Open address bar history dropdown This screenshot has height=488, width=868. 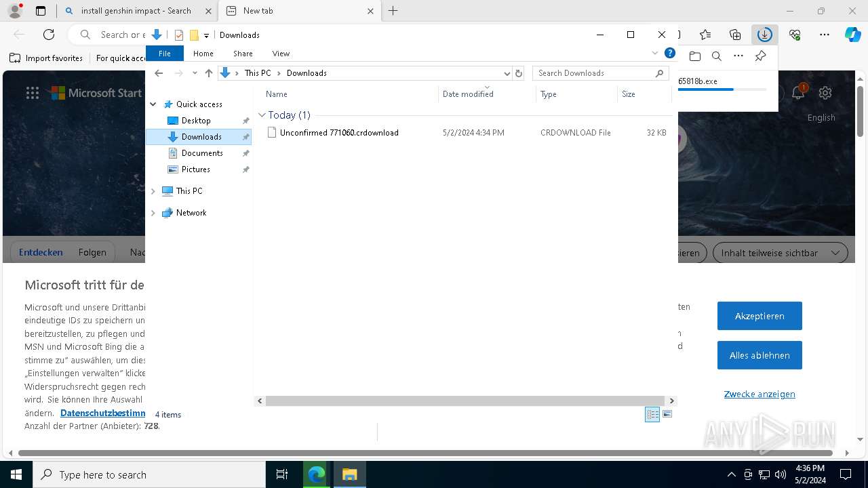pyautogui.click(x=507, y=73)
